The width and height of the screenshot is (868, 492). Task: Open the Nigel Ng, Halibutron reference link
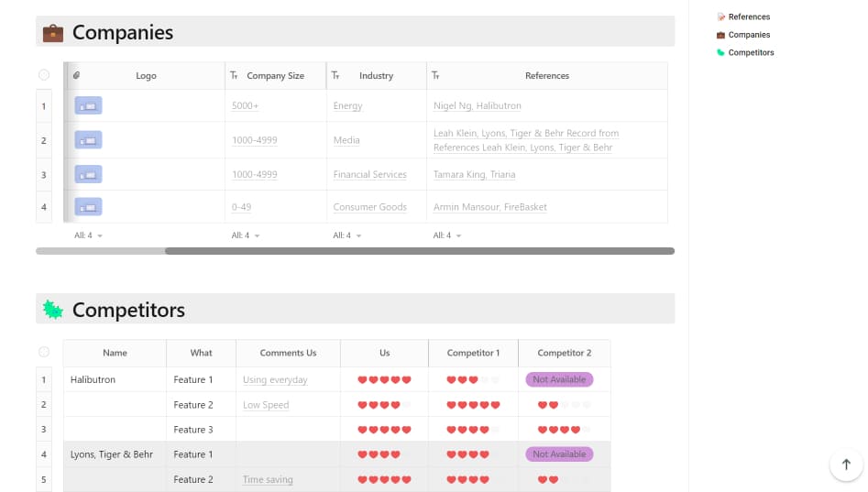click(478, 105)
